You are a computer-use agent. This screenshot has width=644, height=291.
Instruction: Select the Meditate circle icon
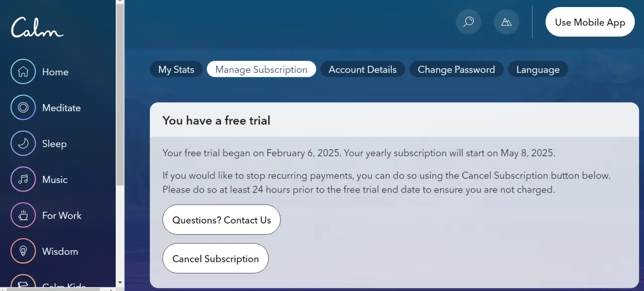pos(23,108)
